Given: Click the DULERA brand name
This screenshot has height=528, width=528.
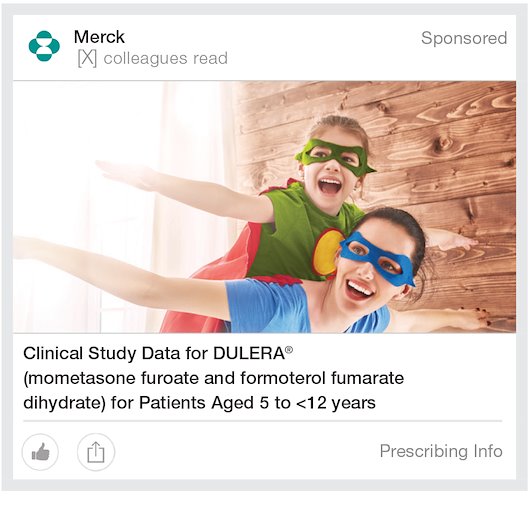Looking at the screenshot, I should point(249,354).
